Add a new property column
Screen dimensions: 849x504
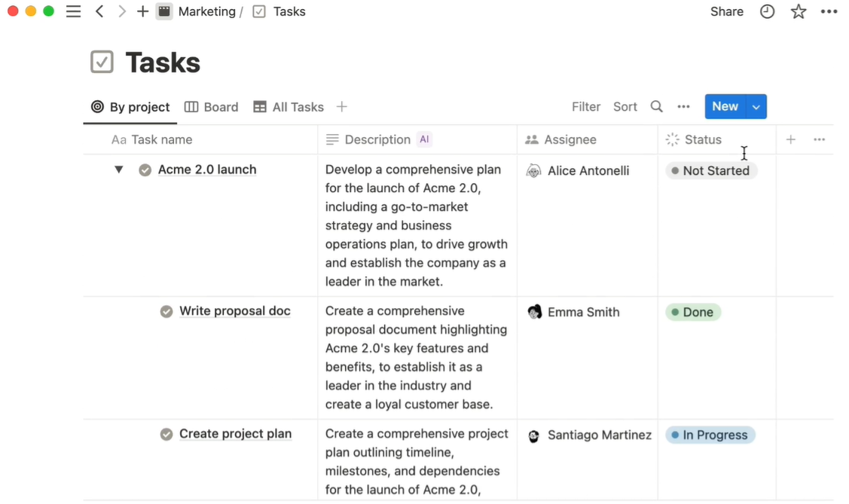(x=790, y=139)
